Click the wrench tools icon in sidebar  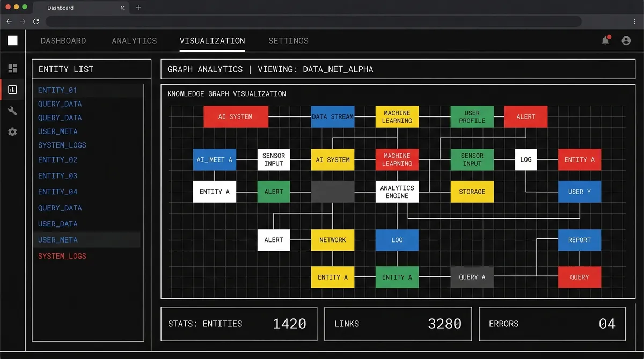pos(12,111)
